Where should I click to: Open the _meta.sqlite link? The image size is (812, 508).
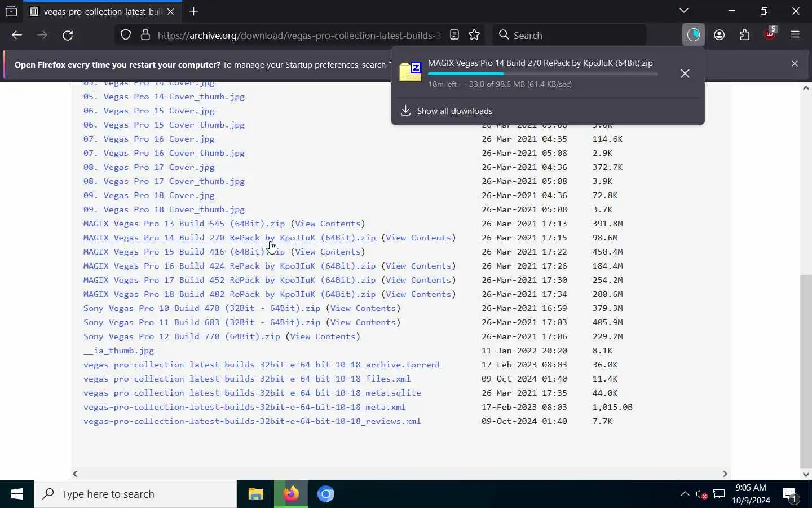[252, 393]
